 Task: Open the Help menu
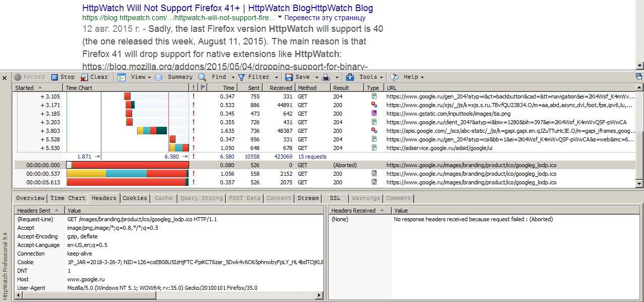tap(407, 77)
